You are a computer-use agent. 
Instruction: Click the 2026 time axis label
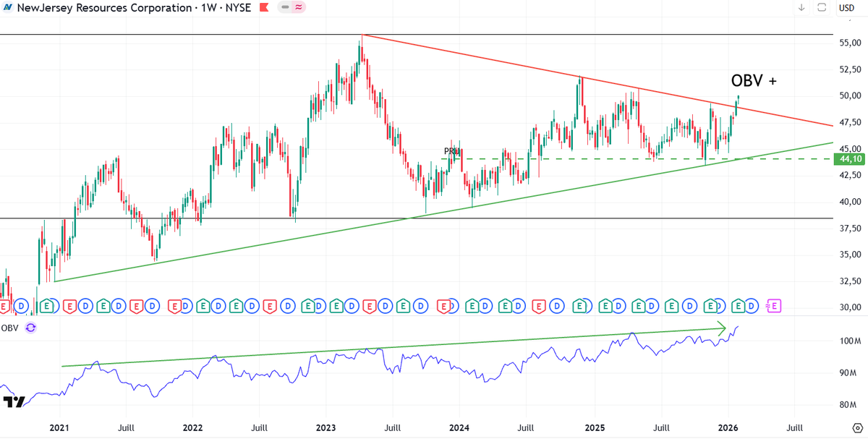click(728, 427)
